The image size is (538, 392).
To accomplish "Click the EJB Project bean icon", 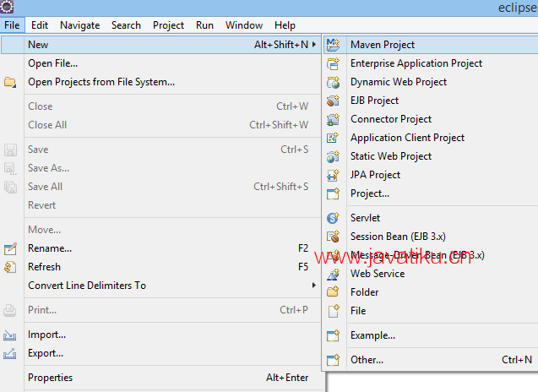I will [x=333, y=101].
